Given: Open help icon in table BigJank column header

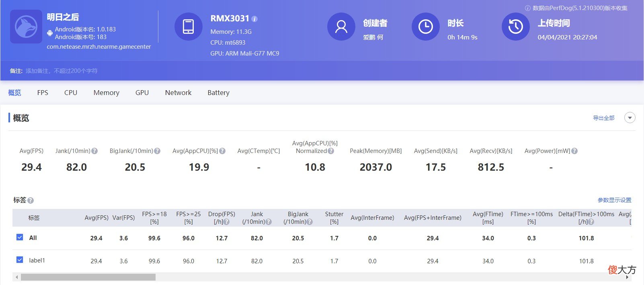Looking at the screenshot, I should pos(310,222).
